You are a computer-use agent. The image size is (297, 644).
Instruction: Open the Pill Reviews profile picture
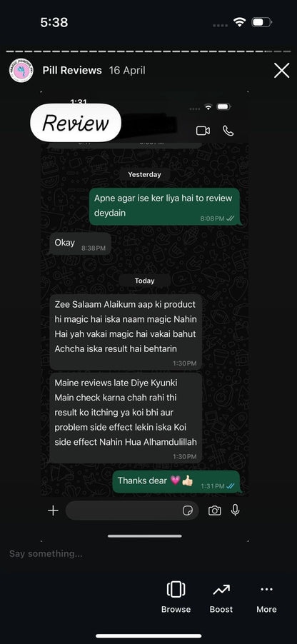coord(21,71)
